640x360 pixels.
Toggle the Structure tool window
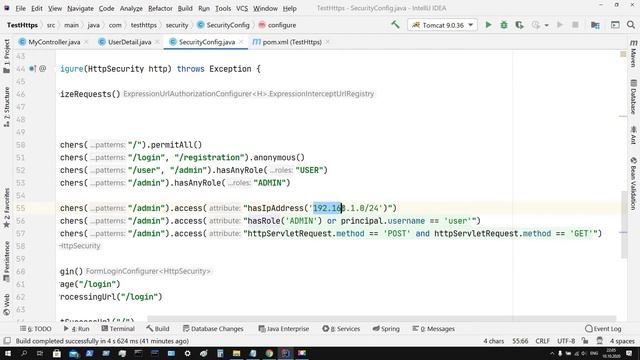tap(6, 107)
